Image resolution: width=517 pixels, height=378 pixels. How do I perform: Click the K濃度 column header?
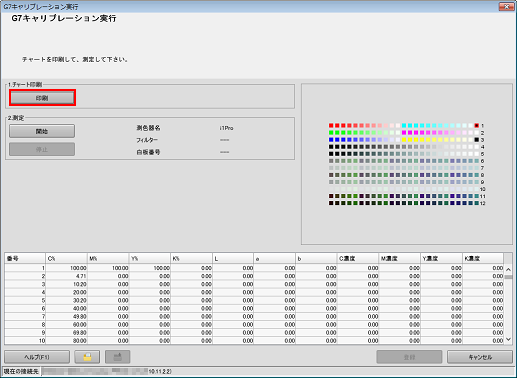click(483, 258)
